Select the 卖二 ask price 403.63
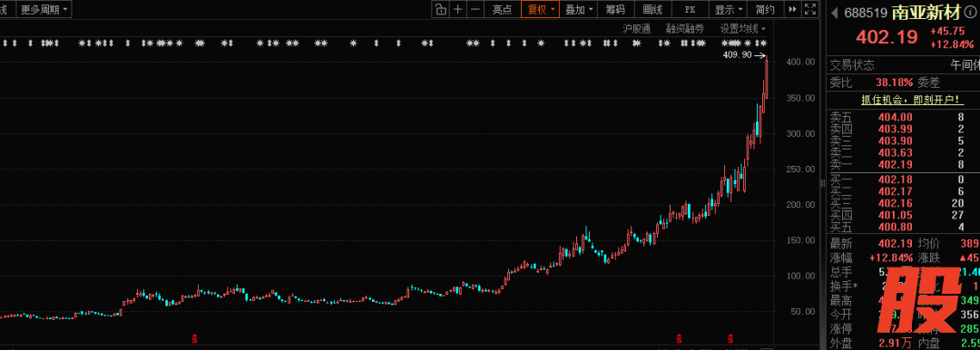The image size is (980, 350). coord(895,152)
